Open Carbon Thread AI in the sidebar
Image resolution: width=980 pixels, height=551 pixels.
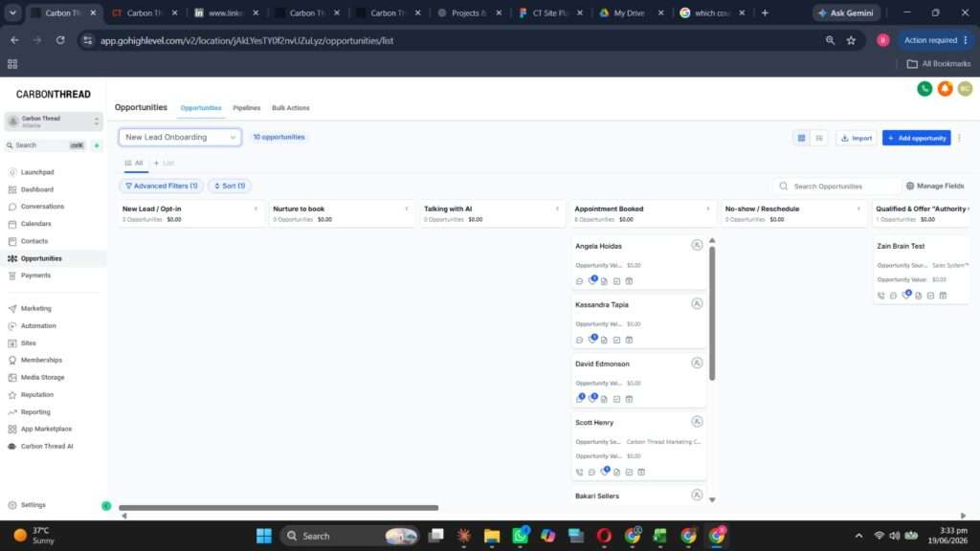(x=47, y=447)
